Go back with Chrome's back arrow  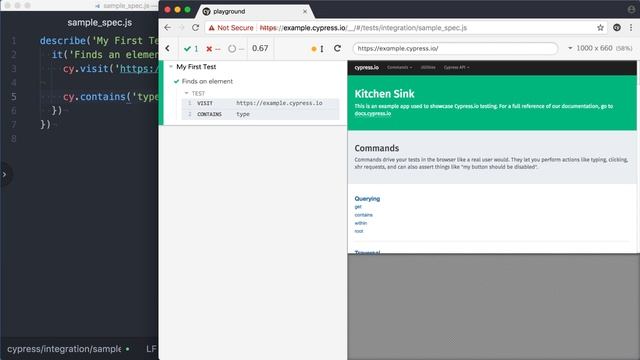pos(168,28)
